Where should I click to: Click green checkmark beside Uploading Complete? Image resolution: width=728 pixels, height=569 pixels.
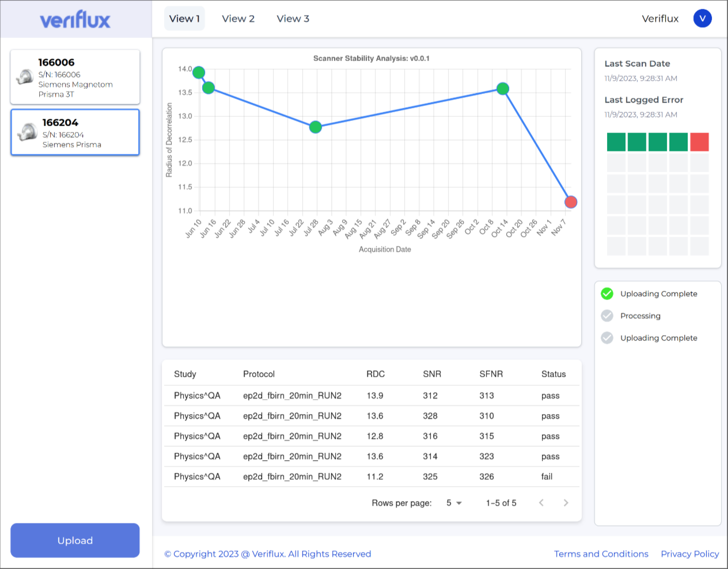click(x=607, y=294)
